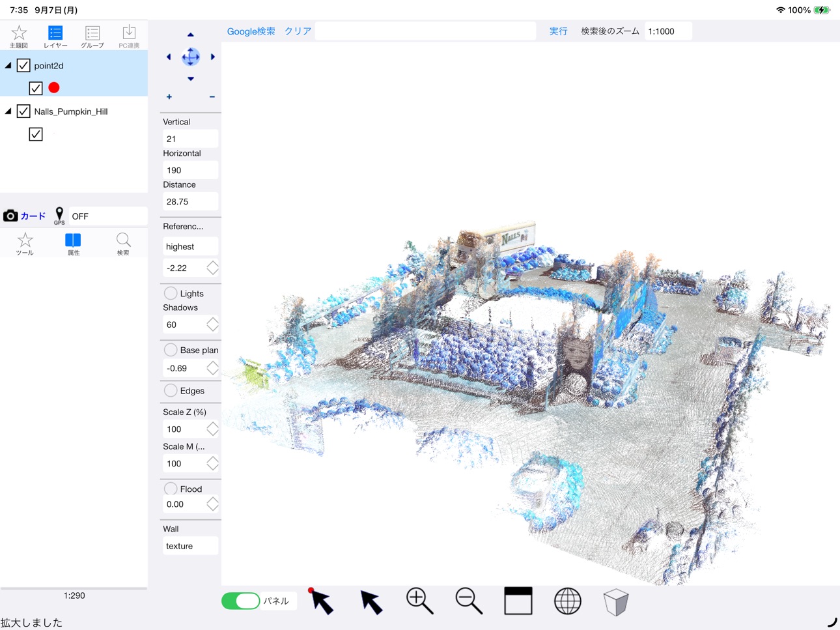The height and width of the screenshot is (630, 840).
Task: Open the Wall 'texture' dropdown
Action: [190, 546]
